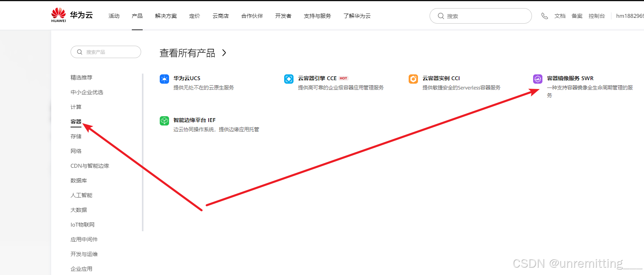Select the 精选推荐 category
Image resolution: width=644 pixels, height=275 pixels.
(81, 77)
